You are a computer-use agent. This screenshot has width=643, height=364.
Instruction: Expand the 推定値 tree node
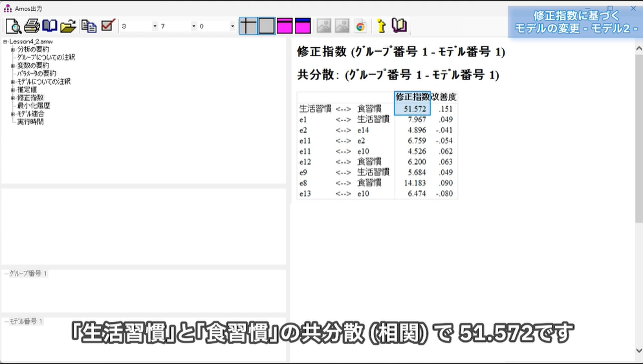13,90
